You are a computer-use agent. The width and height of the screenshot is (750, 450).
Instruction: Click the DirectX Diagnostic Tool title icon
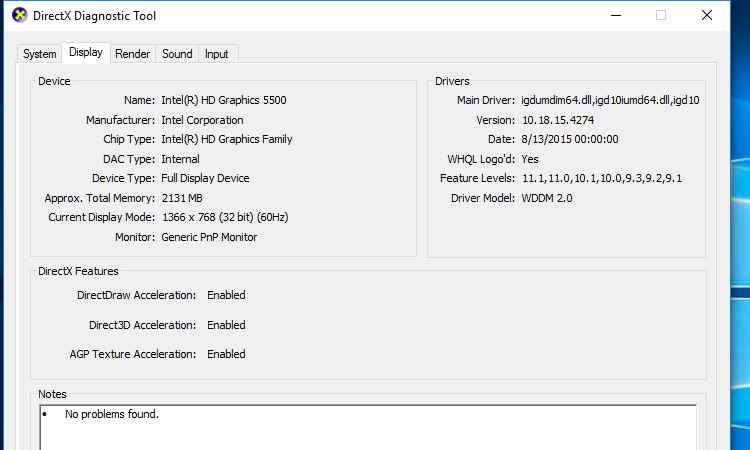tap(20, 15)
